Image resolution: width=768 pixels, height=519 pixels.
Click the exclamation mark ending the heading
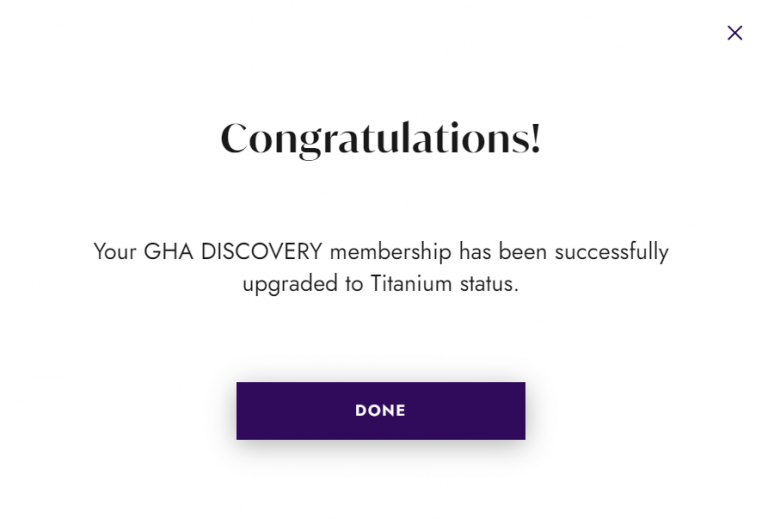point(535,138)
